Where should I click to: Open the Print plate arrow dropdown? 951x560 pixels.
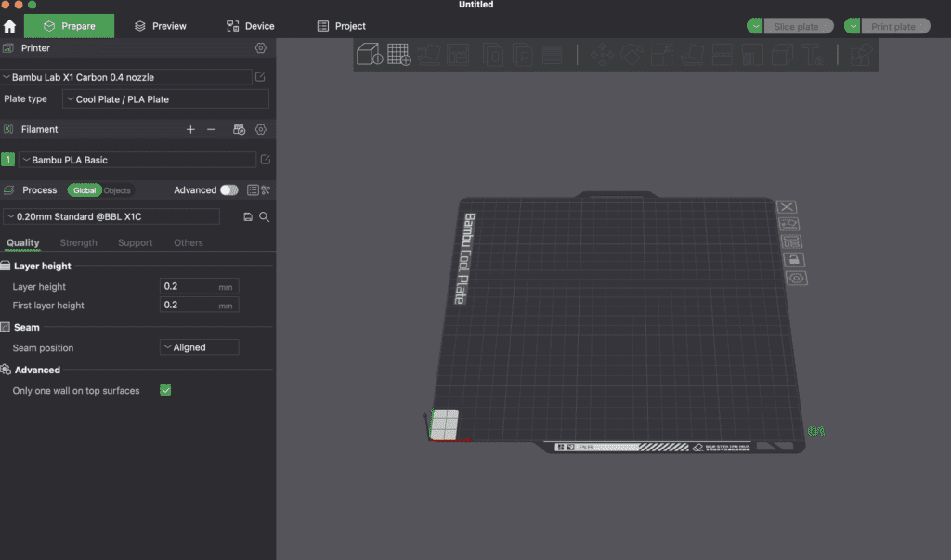853,26
